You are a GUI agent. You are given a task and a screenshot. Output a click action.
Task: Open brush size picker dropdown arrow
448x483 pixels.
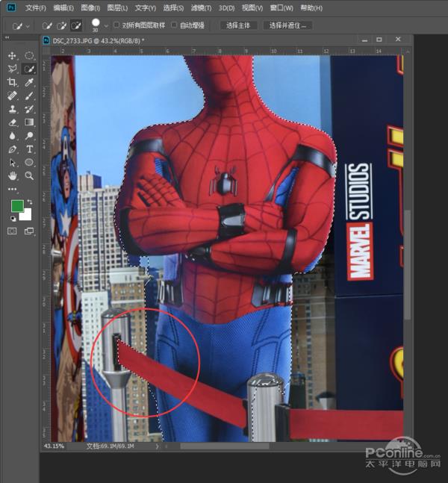click(106, 26)
